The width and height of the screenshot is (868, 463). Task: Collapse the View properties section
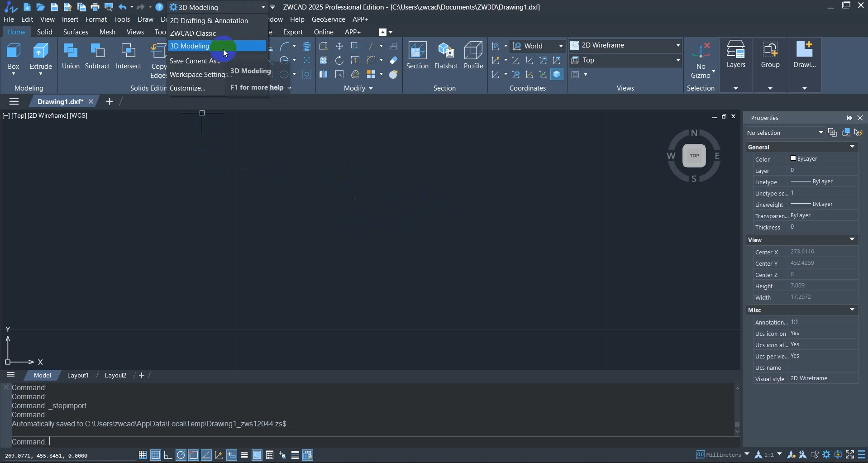coord(852,239)
